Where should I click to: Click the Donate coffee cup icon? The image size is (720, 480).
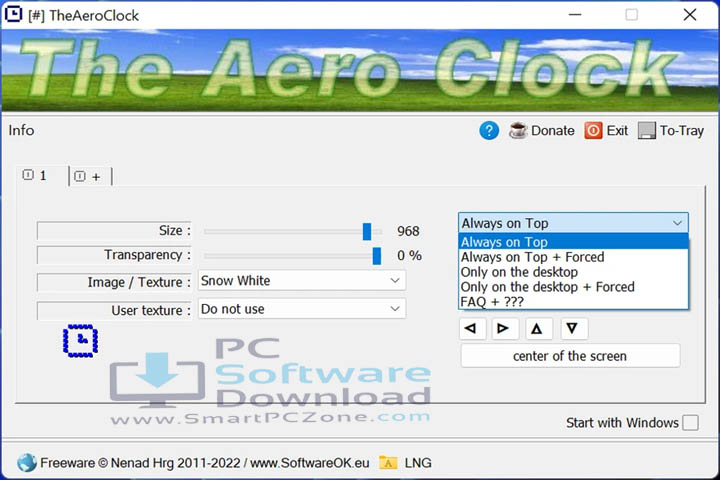click(x=518, y=131)
